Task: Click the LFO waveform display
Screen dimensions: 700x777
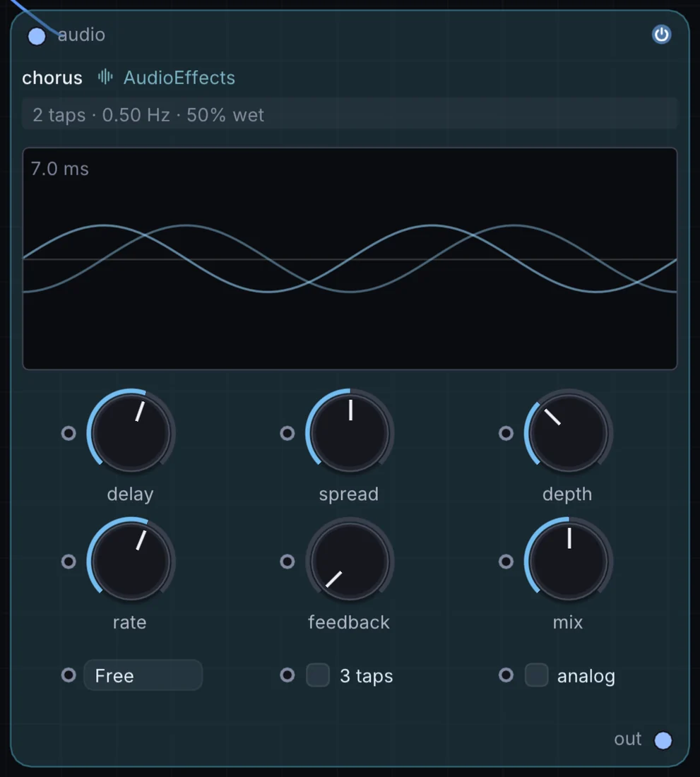Action: tap(350, 258)
